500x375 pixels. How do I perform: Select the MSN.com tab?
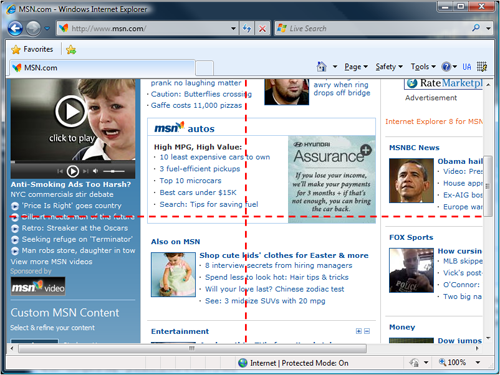click(x=102, y=68)
